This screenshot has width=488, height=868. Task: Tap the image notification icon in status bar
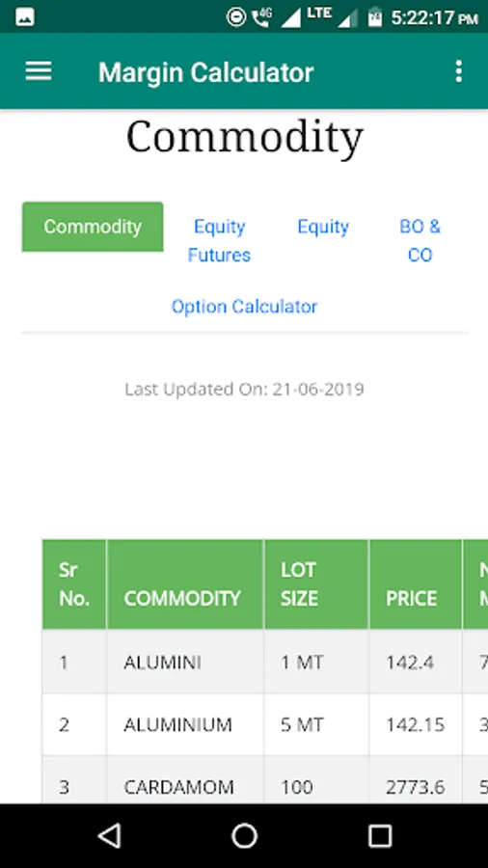[25, 17]
